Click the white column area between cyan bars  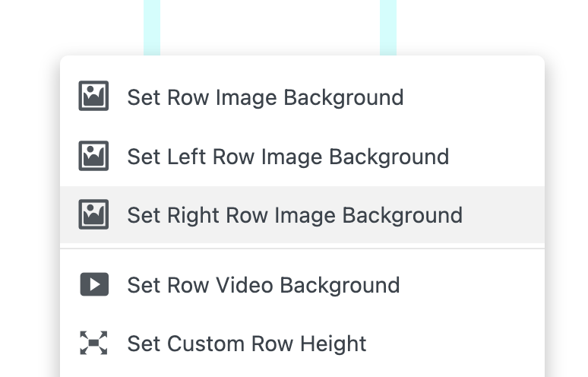tap(270, 27)
